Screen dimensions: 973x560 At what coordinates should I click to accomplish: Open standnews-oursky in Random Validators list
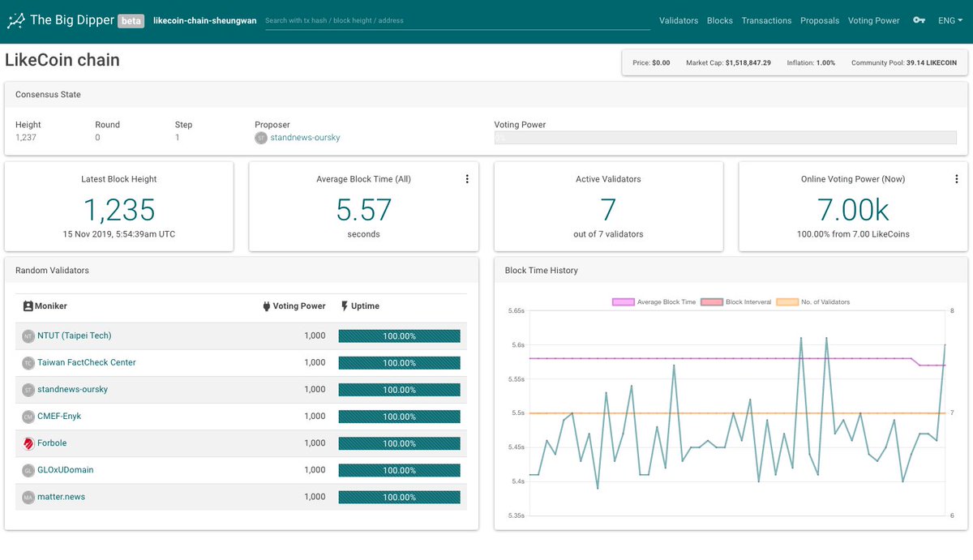click(x=72, y=389)
